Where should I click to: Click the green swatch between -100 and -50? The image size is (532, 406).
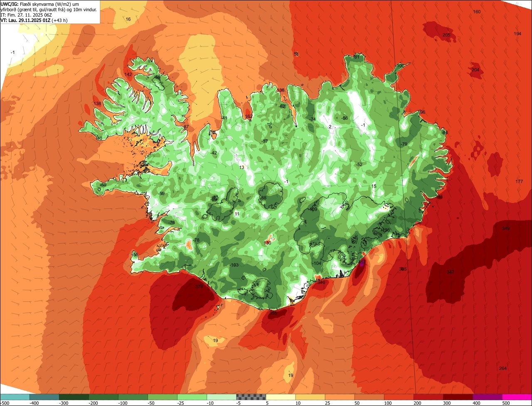tap(133, 397)
